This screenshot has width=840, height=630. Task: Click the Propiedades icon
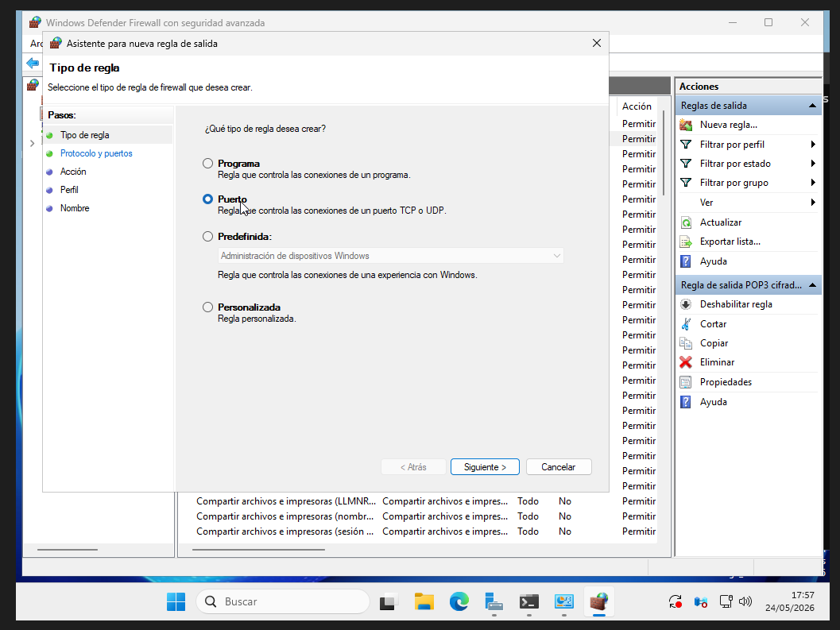click(686, 382)
